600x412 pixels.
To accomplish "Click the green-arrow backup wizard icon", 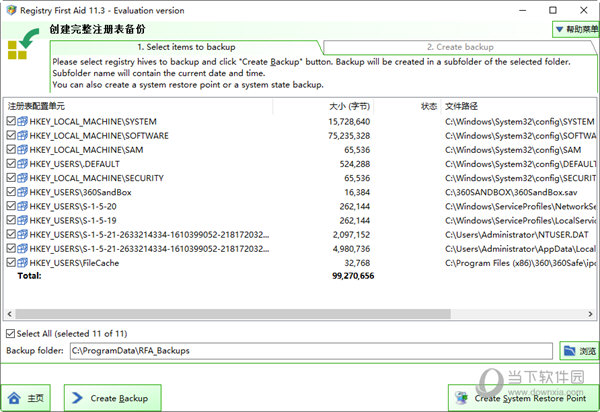I will (x=23, y=44).
